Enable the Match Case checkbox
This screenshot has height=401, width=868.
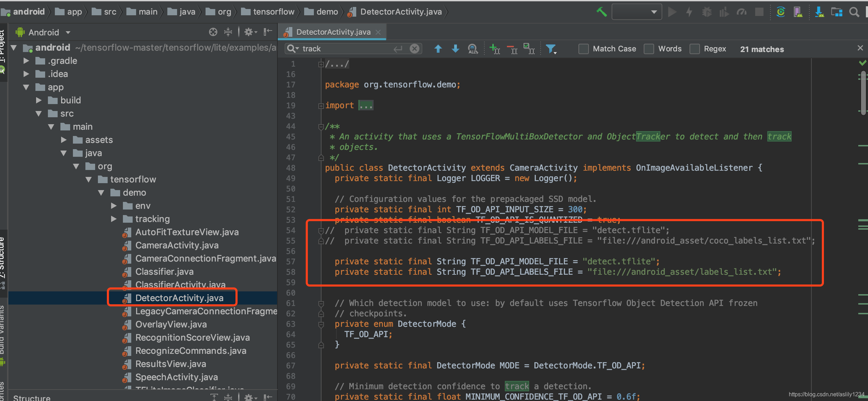click(x=584, y=49)
